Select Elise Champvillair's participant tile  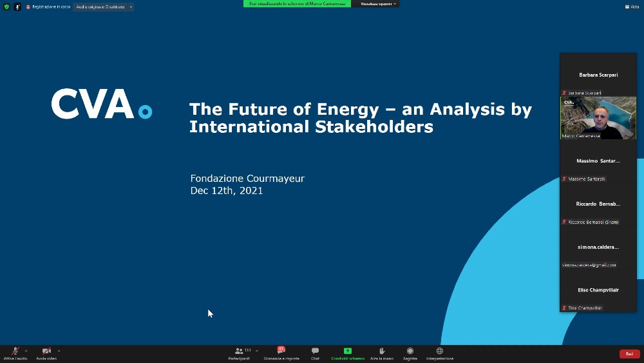[598, 290]
